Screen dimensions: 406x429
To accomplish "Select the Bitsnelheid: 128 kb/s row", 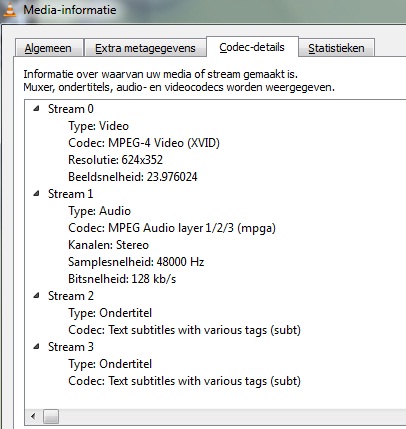I will 122,279.
